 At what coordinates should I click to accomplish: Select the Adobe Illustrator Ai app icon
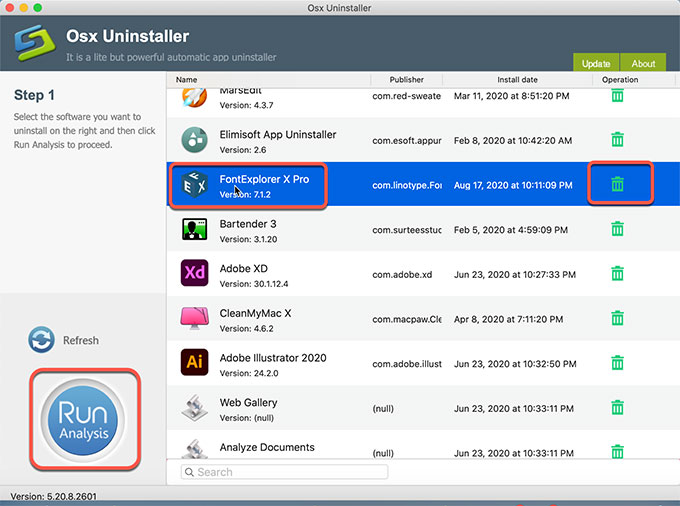[x=194, y=362]
